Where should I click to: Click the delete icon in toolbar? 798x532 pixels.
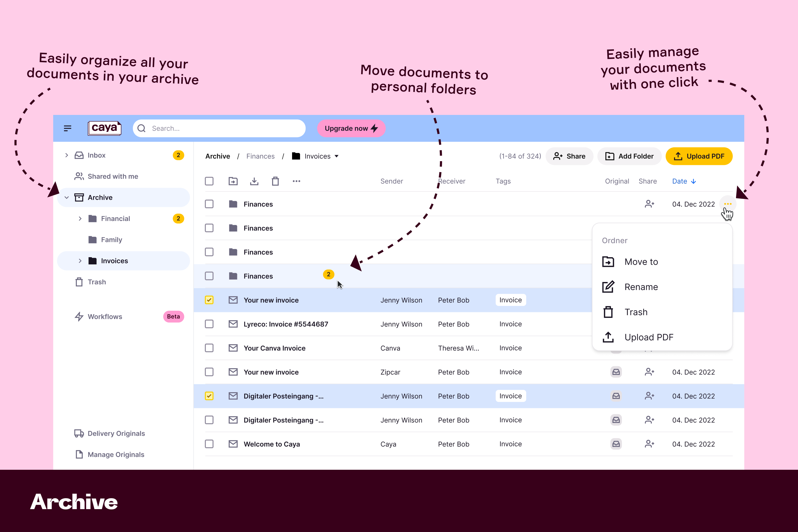click(275, 181)
